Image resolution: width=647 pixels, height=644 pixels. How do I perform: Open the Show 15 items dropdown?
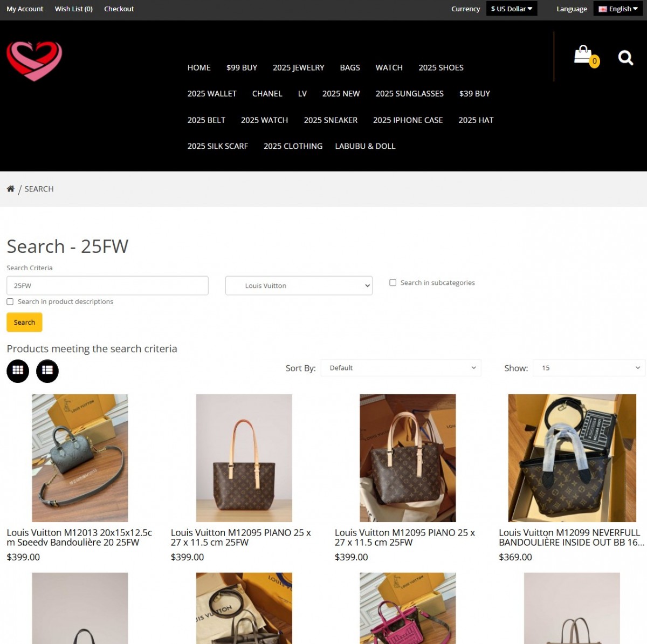(x=589, y=368)
